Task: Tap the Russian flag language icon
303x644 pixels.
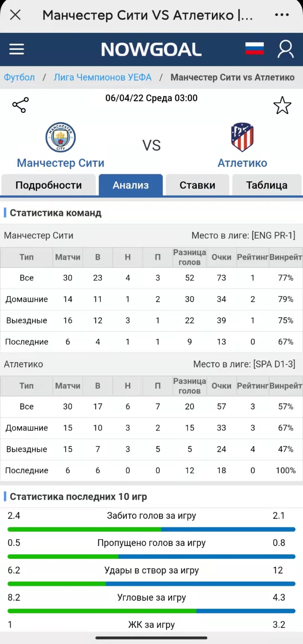Action: tap(254, 49)
